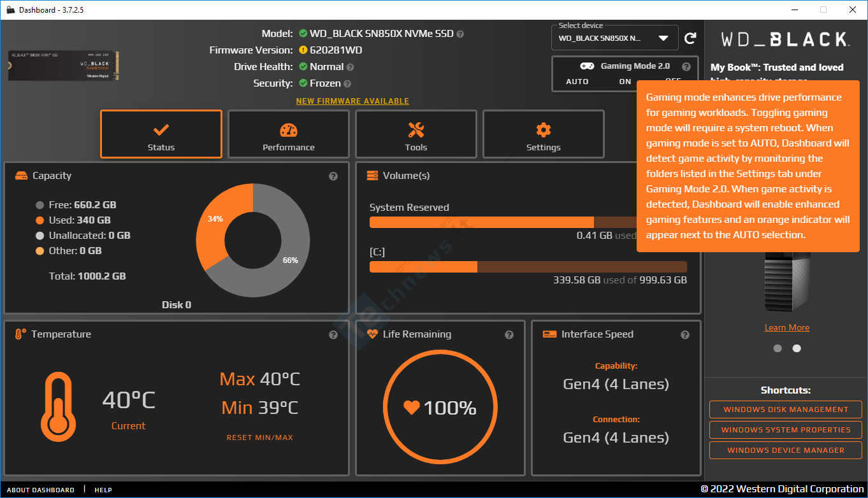This screenshot has height=498, width=868.
Task: Open WINDOWS DISK MANAGEMENT shortcut
Action: pyautogui.click(x=786, y=409)
